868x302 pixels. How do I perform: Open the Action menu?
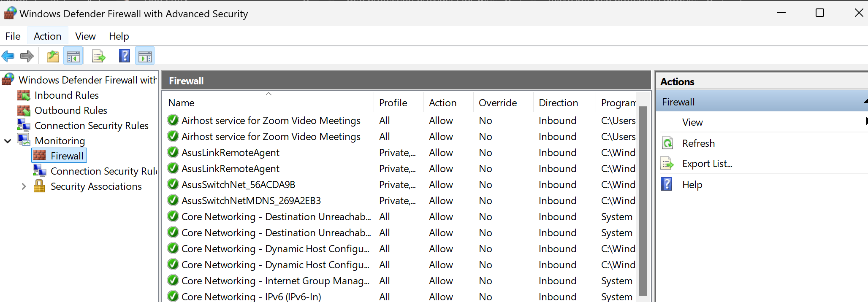click(47, 36)
